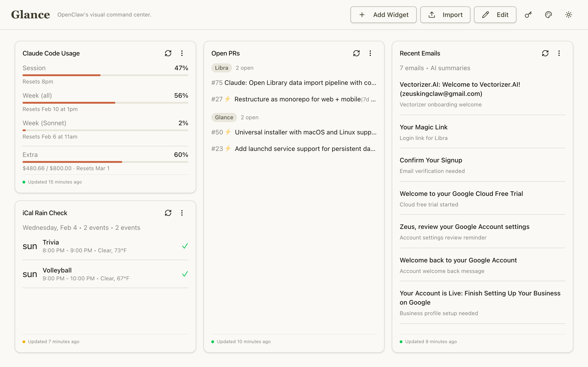
Task: Refresh the Open PRs widget
Action: [x=356, y=53]
